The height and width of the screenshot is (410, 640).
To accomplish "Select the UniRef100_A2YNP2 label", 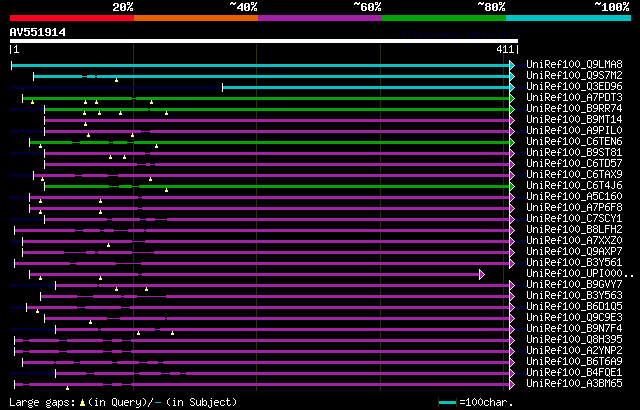I will (574, 351).
